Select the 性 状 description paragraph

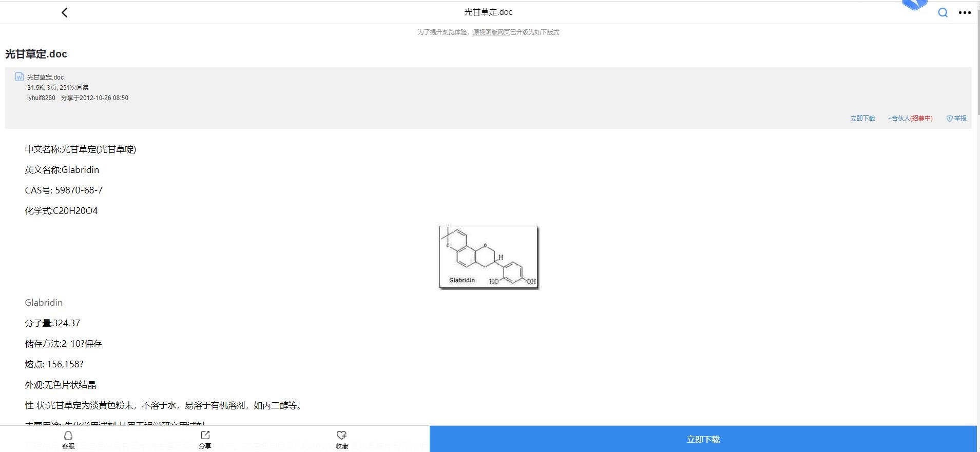click(x=164, y=405)
